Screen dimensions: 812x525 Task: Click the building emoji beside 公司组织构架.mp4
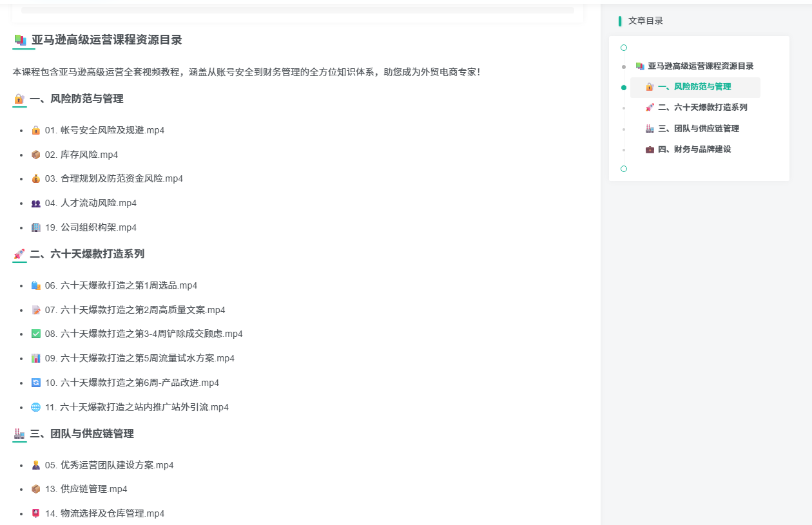pyautogui.click(x=36, y=228)
